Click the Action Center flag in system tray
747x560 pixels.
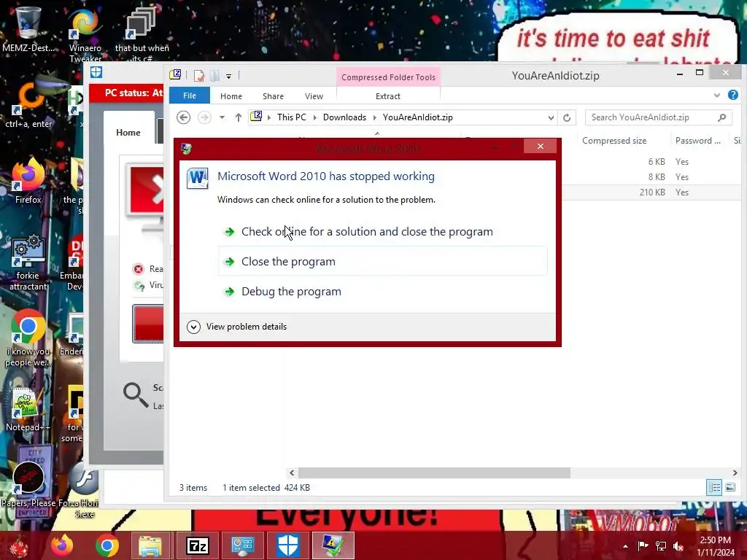point(643,545)
